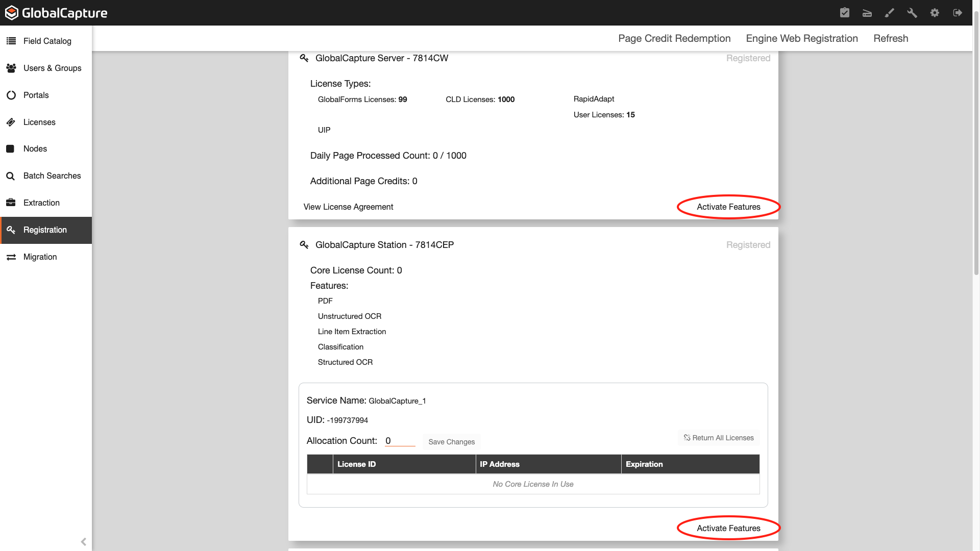Screen dimensions: 980x551
Task: Open Batch Searches from the sidebar
Action: (x=52, y=176)
